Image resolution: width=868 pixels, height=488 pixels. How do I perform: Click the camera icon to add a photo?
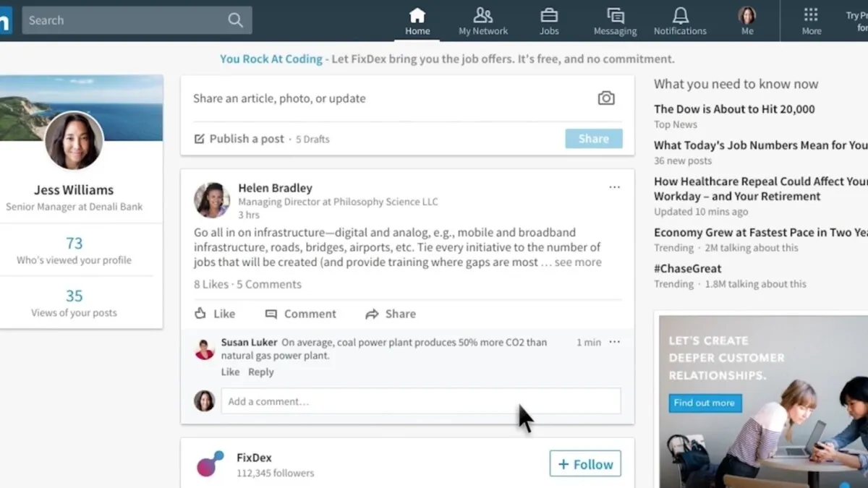click(605, 97)
